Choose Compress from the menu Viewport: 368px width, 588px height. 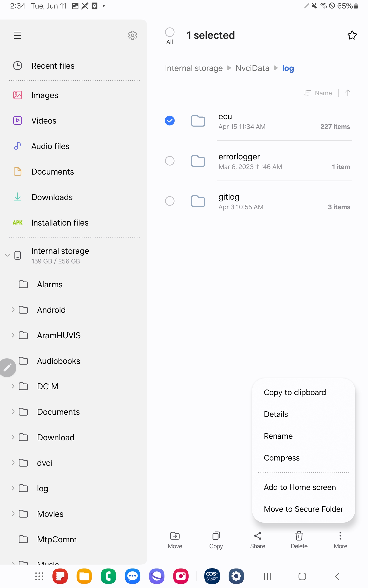(304, 458)
